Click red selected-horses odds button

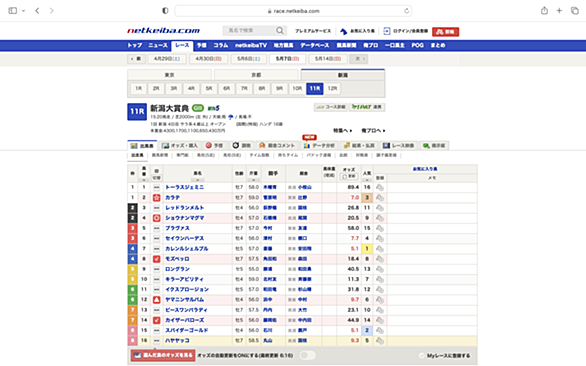[x=163, y=355]
